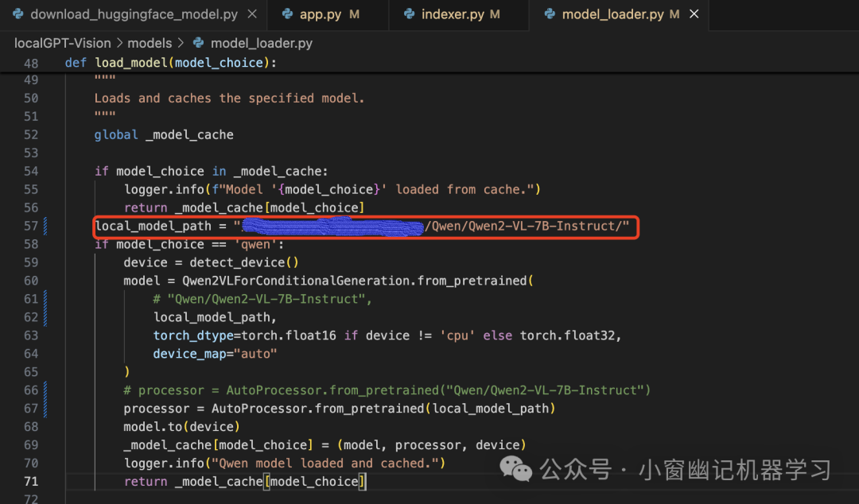This screenshot has width=859, height=504.
Task: Click the commented "Qwen/Qwen2-VL-7B-Instruct" line 61
Action: coord(263,299)
